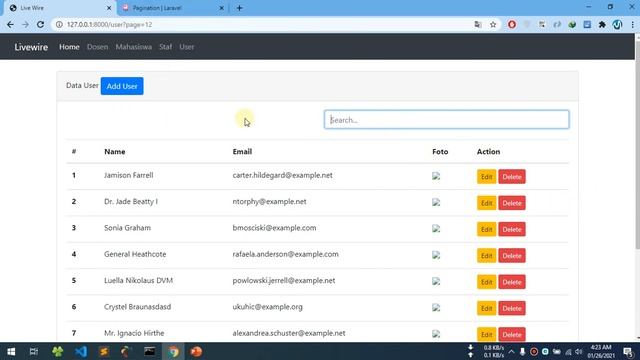
Task: Open the clover app on taskbar
Action: coord(58,351)
